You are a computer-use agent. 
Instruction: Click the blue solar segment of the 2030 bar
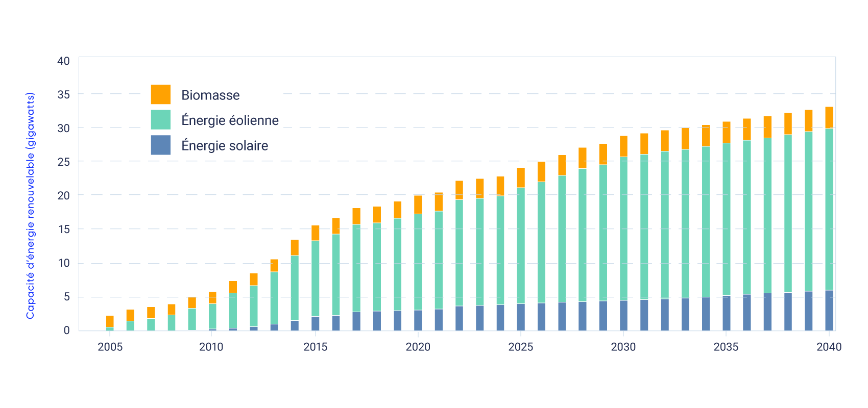[x=623, y=315]
